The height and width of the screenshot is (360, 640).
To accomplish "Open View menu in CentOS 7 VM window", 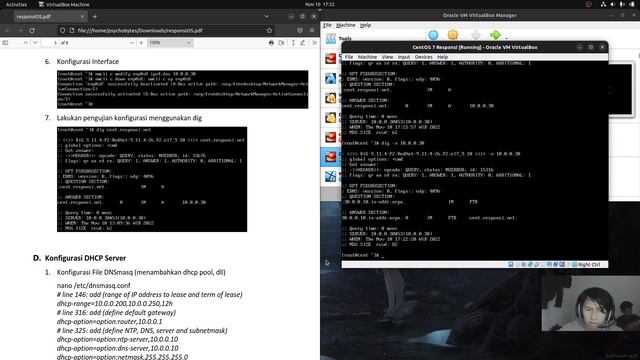I will pos(387,57).
